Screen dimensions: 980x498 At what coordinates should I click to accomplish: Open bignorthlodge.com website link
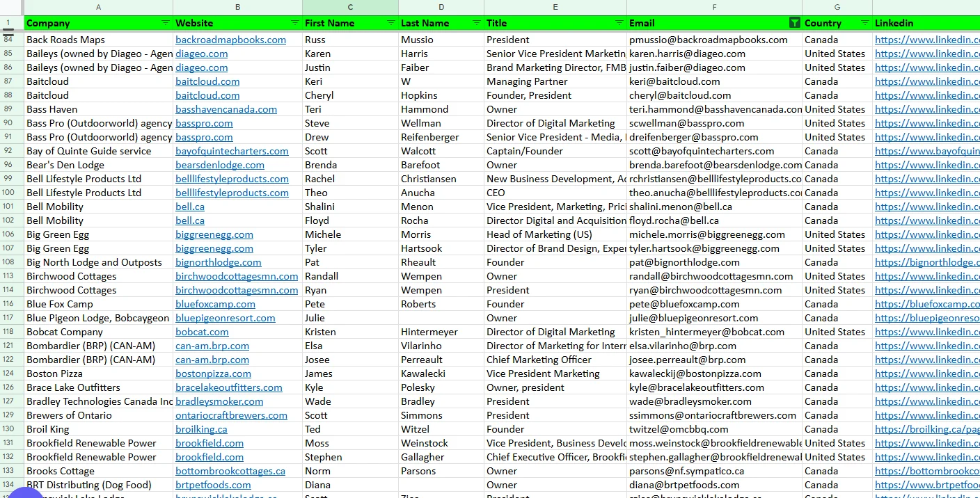coord(219,262)
